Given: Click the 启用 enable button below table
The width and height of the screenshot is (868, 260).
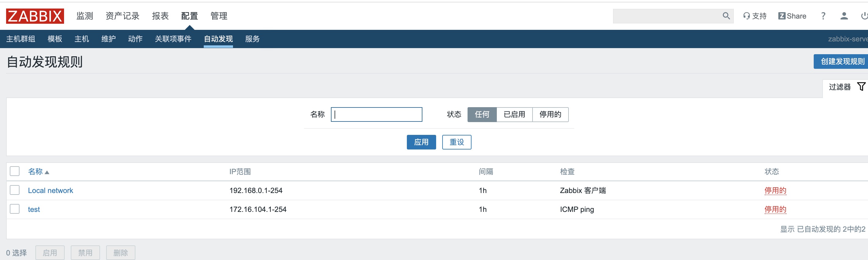Looking at the screenshot, I should click(50, 253).
